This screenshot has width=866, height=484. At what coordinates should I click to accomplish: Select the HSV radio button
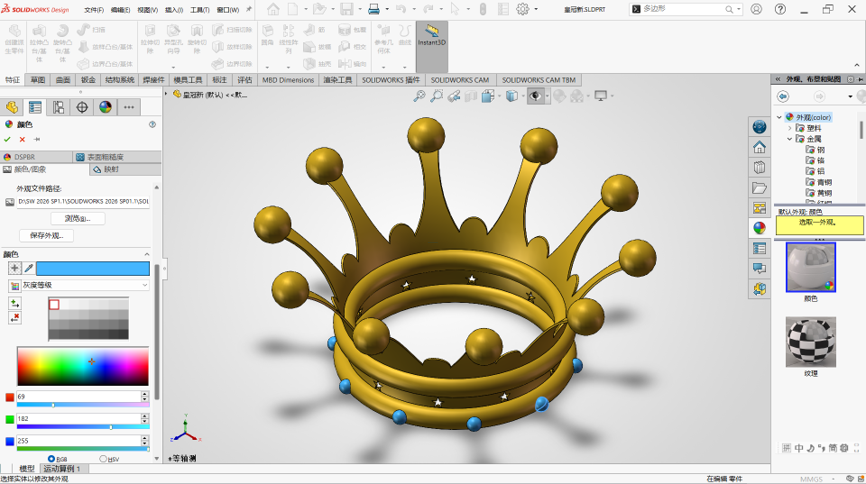tap(103, 459)
